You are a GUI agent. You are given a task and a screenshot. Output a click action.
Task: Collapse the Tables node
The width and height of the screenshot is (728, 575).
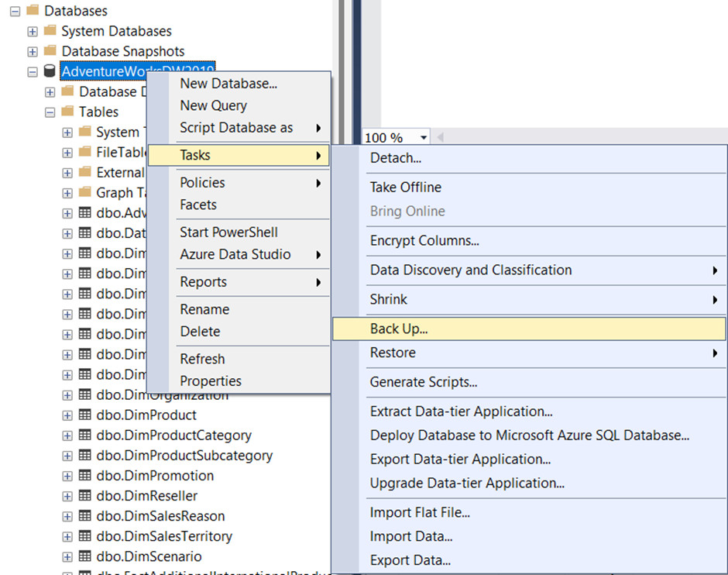click(48, 112)
